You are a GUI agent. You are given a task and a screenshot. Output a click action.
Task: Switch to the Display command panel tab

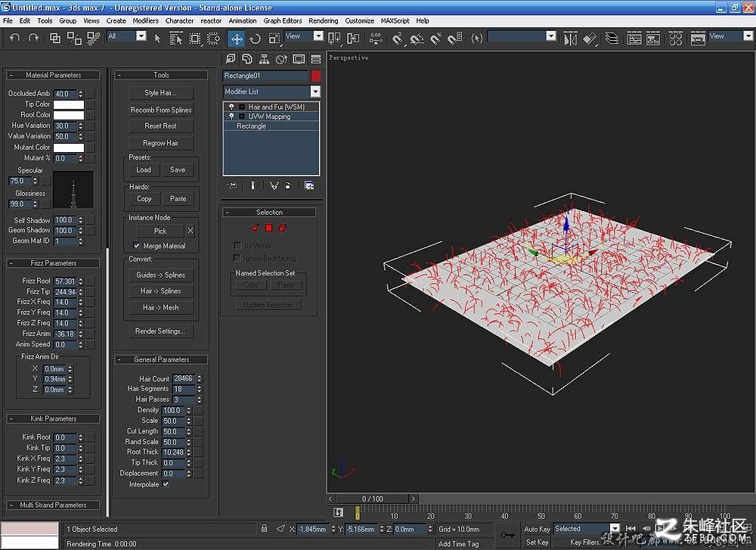299,59
